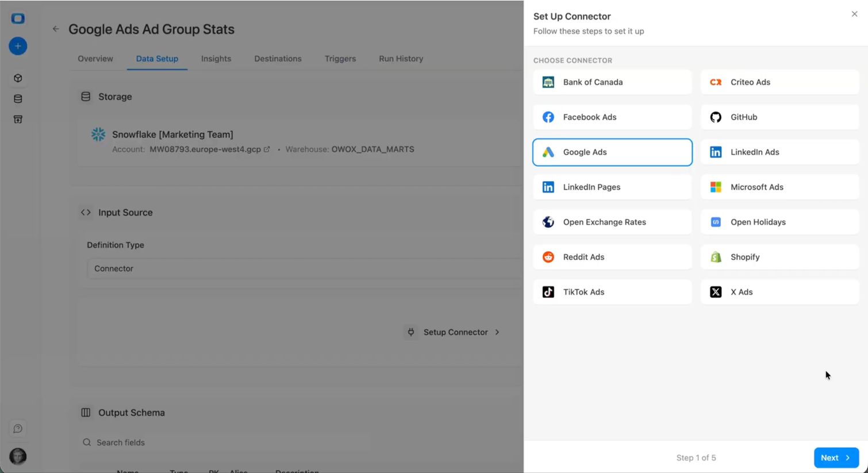Click the Output Schema heading
This screenshot has width=868, height=473.
point(132,413)
